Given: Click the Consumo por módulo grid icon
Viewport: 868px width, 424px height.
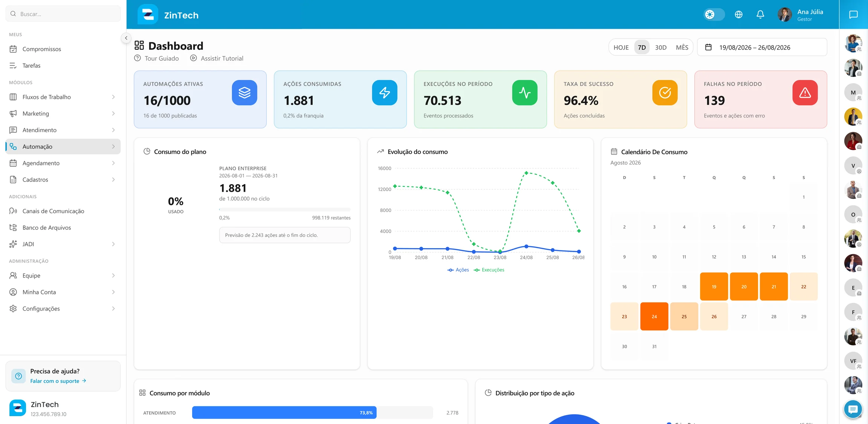Looking at the screenshot, I should tap(142, 393).
